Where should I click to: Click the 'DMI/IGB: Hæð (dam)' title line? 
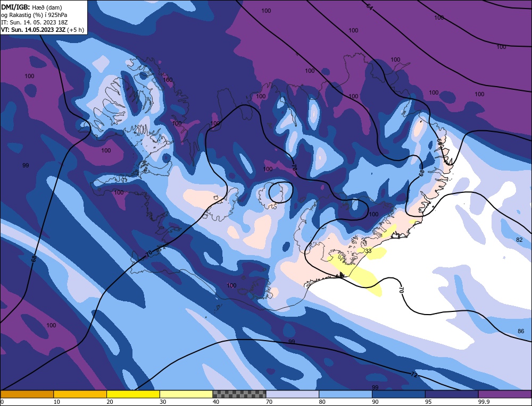31,7
